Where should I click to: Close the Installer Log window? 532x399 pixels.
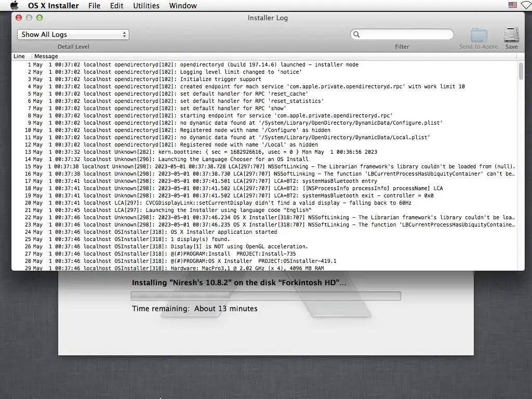19,18
